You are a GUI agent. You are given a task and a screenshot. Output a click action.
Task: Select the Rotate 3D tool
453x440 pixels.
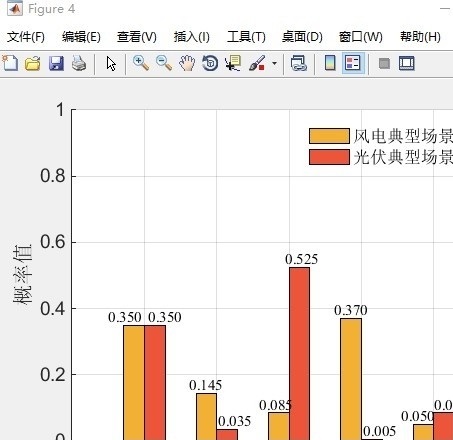[210, 63]
